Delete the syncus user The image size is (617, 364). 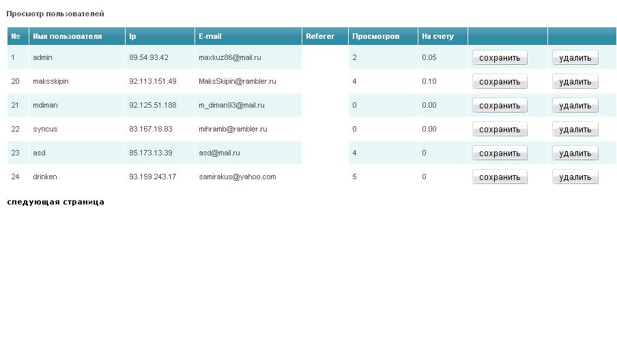[575, 130]
